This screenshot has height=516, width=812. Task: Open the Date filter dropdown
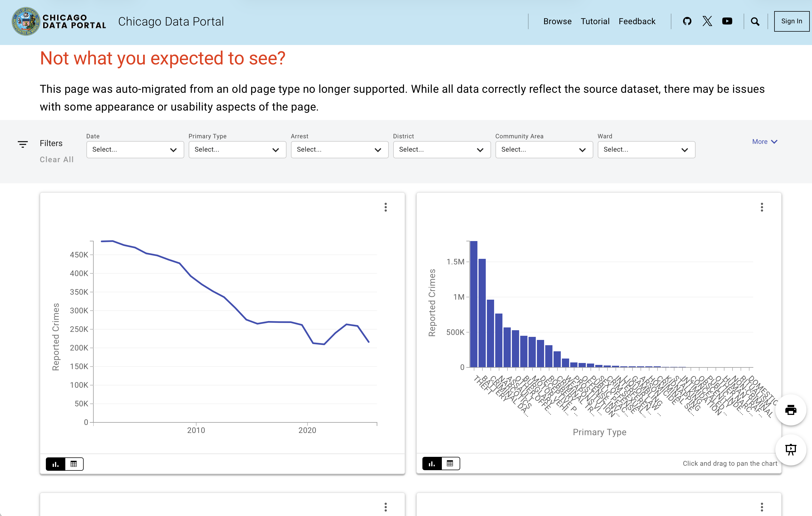[135, 149]
